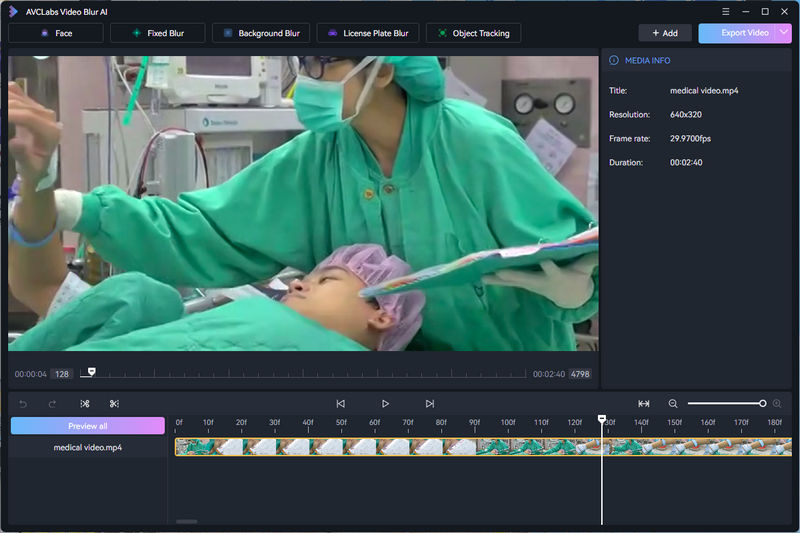Screen dimensions: 800x533
Task: Click the undo arrow icon
Action: 23,404
